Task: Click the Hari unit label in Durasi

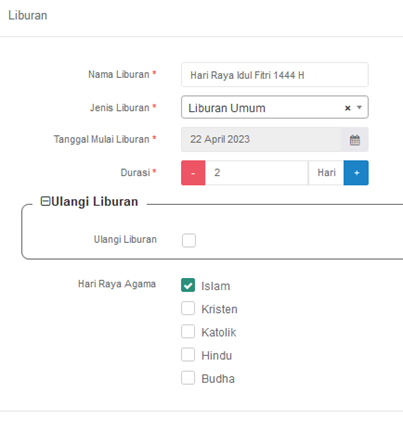Action: (x=326, y=173)
